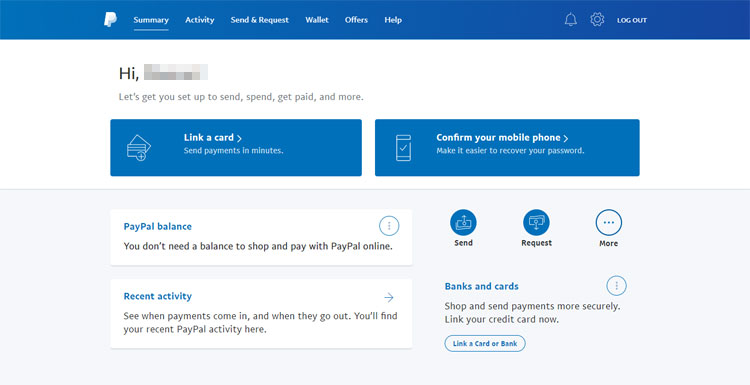Click 'Let's get you set up' subtitle

coord(241,97)
